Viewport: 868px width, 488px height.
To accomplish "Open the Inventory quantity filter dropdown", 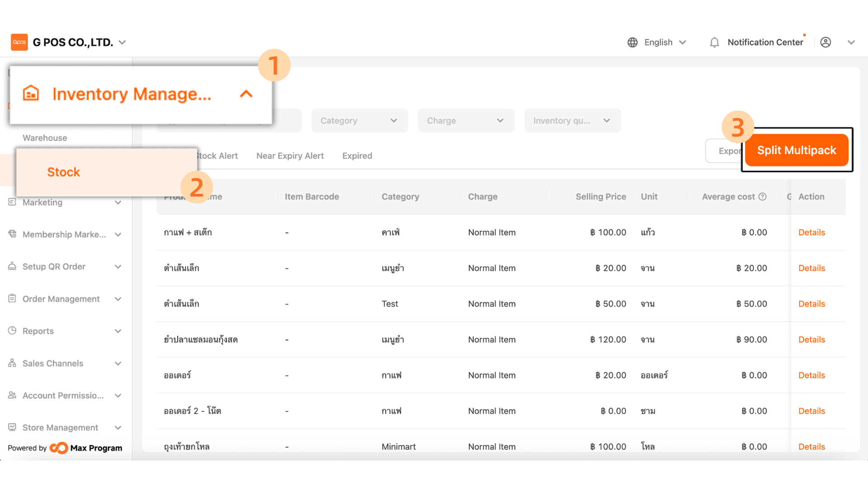I will 572,121.
